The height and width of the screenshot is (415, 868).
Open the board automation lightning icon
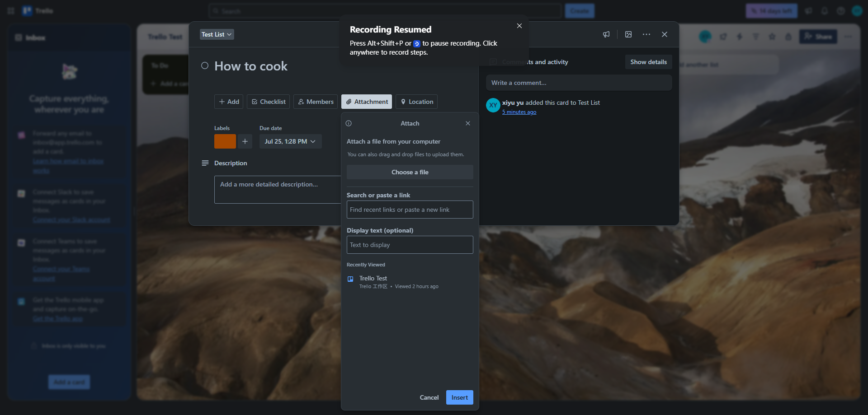740,37
